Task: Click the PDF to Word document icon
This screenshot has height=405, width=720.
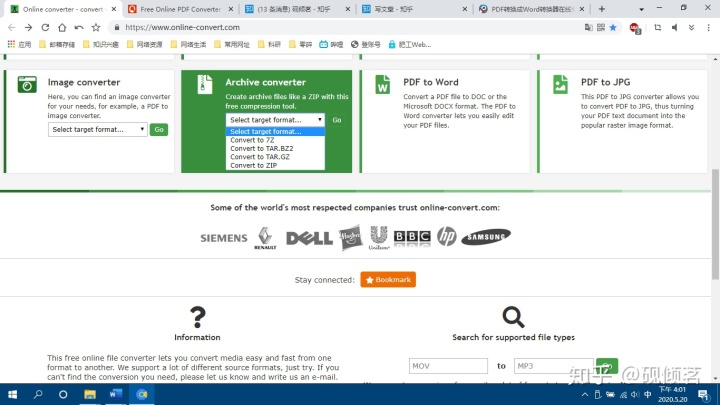Action: [382, 84]
